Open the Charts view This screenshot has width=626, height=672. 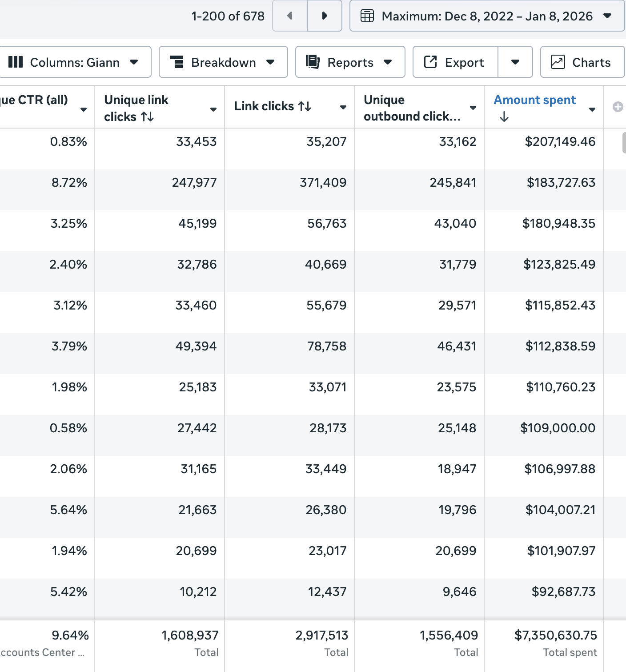[x=583, y=62]
